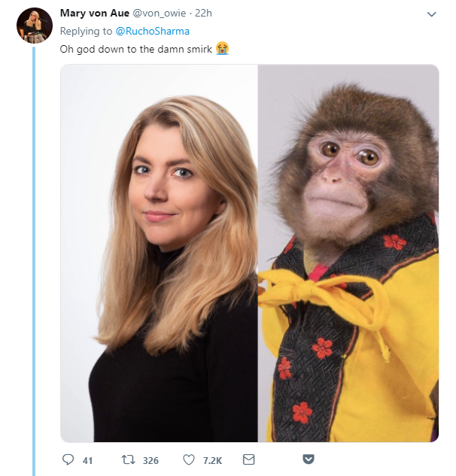
Task: Retweet using the retweet arrows icon
Action: [126, 459]
